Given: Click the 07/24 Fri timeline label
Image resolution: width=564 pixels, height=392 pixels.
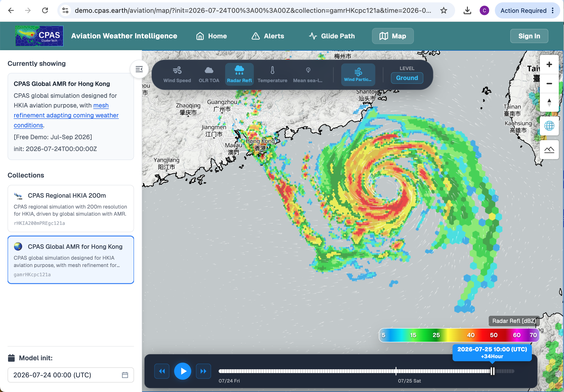Looking at the screenshot, I should 229,381.
